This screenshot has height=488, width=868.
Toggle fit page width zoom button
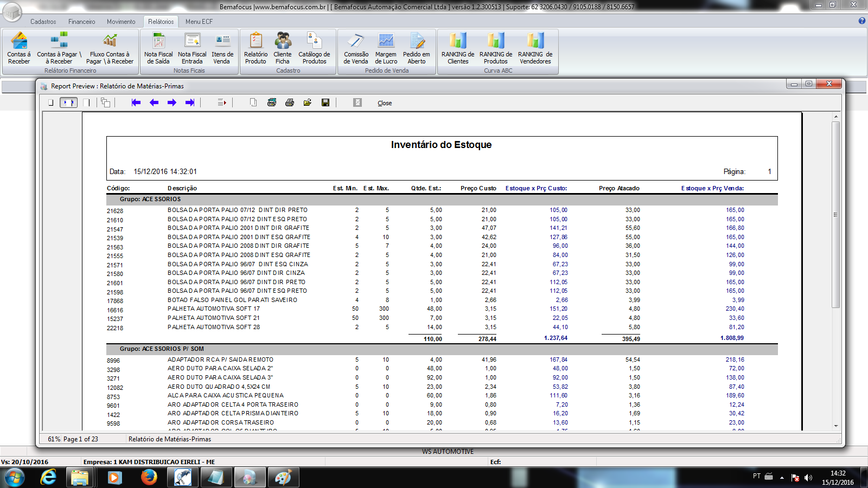pos(68,102)
